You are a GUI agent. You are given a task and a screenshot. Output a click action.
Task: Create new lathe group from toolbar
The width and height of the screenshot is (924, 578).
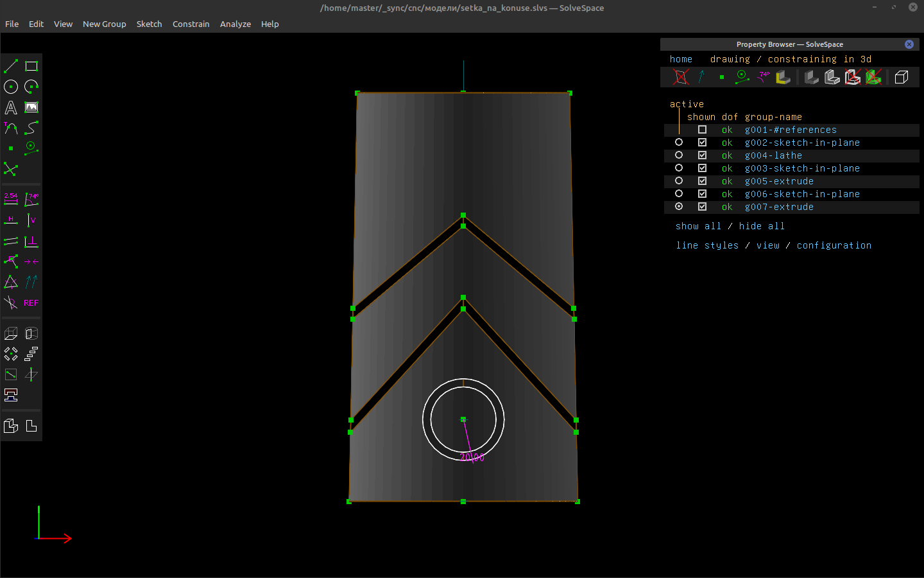pos(31,333)
